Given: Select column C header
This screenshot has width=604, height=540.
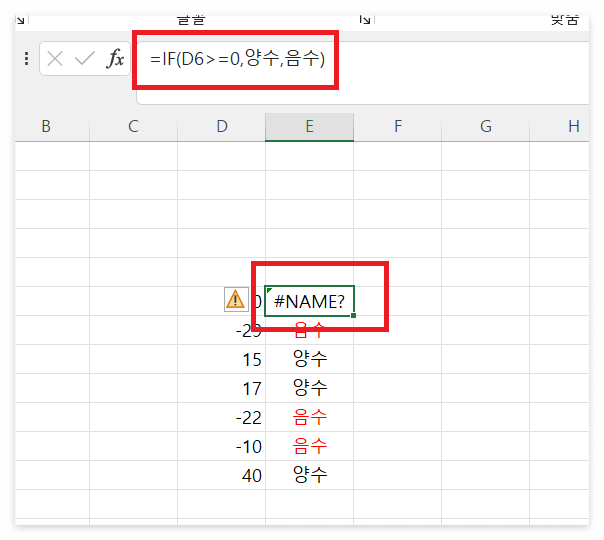Looking at the screenshot, I should click(x=133, y=127).
